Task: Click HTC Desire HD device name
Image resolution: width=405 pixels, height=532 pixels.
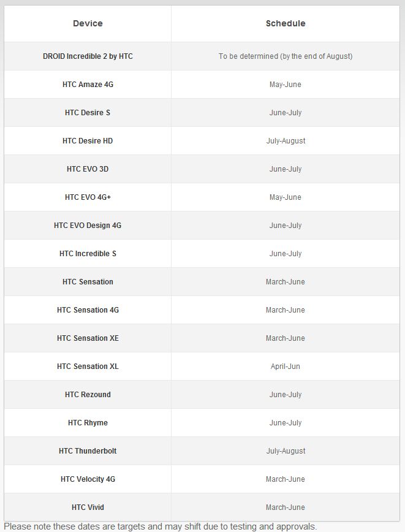Action: 88,141
